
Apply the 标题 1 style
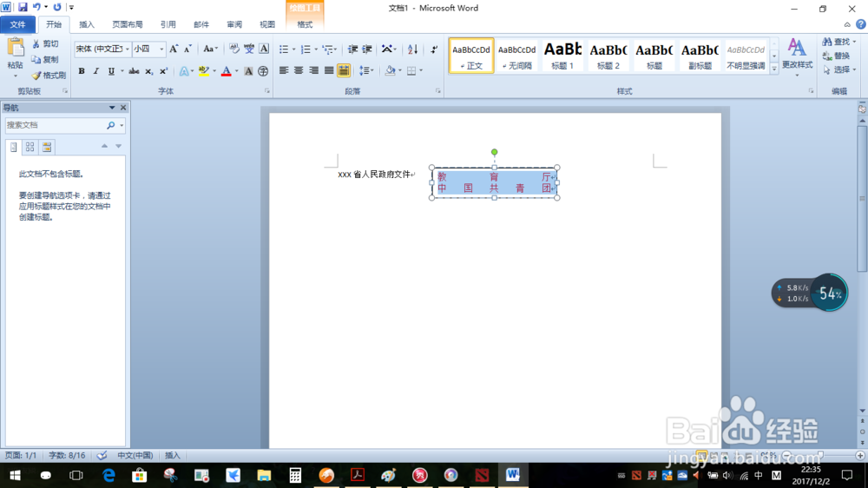click(x=562, y=56)
